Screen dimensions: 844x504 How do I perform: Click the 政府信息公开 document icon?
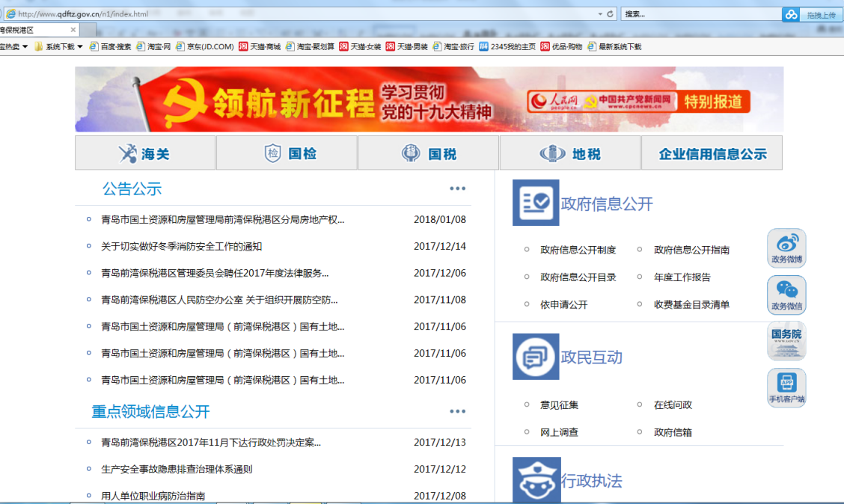[536, 203]
